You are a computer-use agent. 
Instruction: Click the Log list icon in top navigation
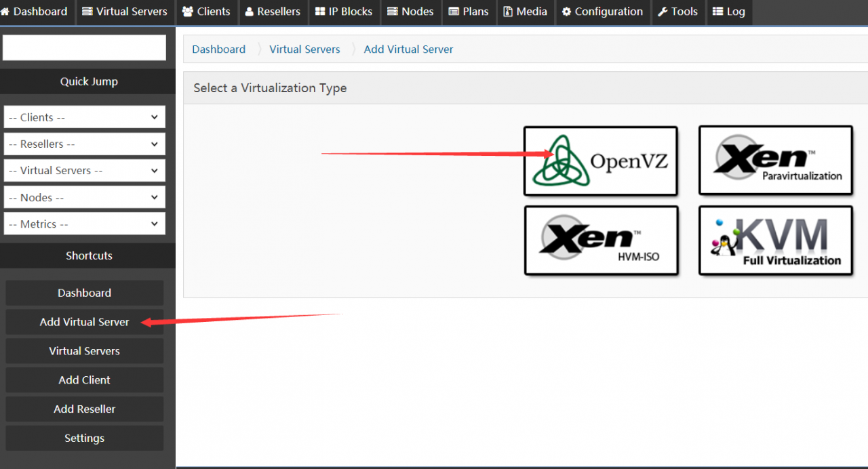tap(717, 12)
